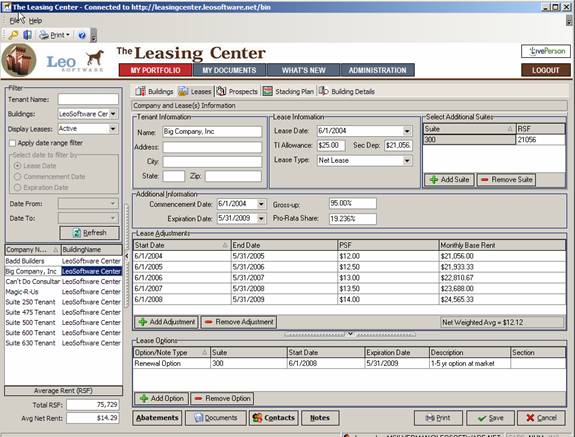The height and width of the screenshot is (437, 575).
Task: Click the key icon in the toolbar
Action: (14, 35)
